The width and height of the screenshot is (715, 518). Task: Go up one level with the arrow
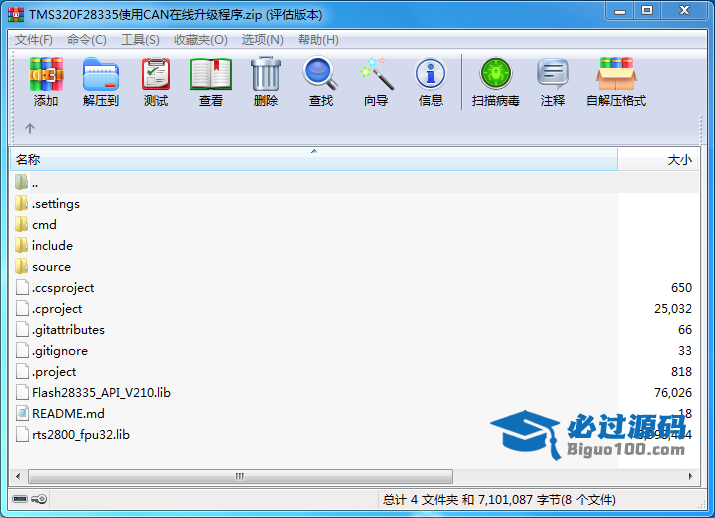tap(30, 128)
